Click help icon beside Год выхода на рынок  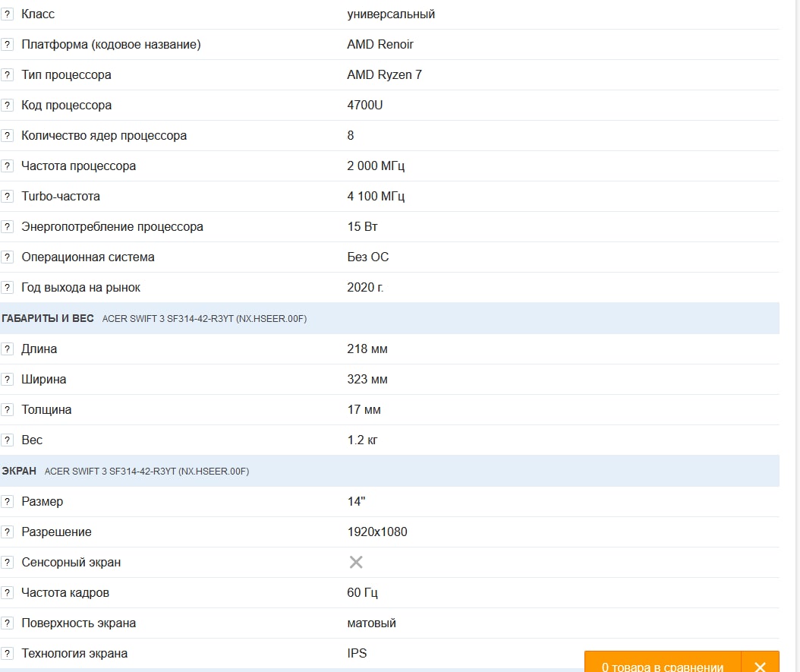click(7, 287)
